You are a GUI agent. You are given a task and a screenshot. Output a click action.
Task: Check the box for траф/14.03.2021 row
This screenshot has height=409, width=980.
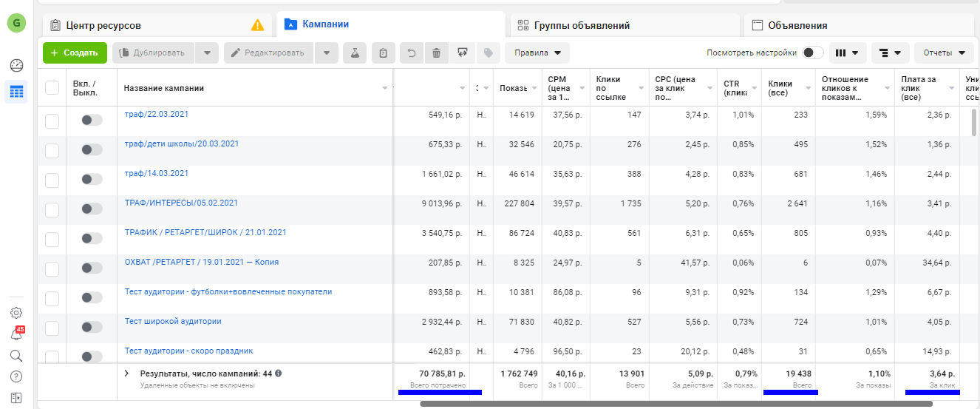point(52,180)
